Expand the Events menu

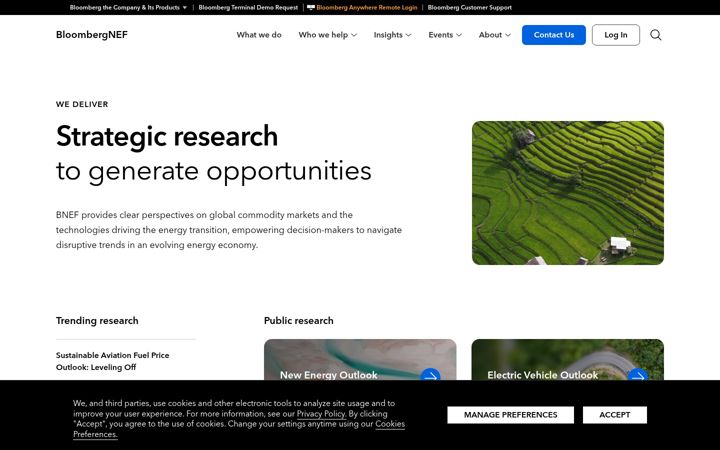pyautogui.click(x=445, y=35)
